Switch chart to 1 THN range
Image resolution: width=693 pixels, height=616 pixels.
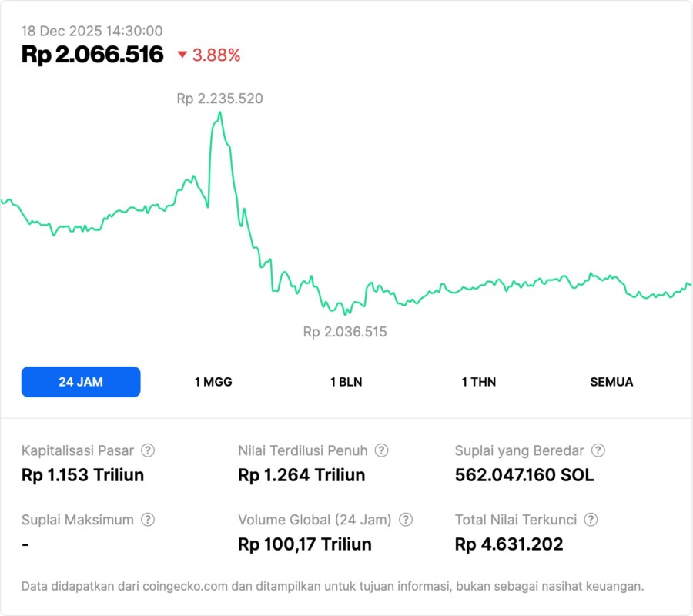pos(479,382)
